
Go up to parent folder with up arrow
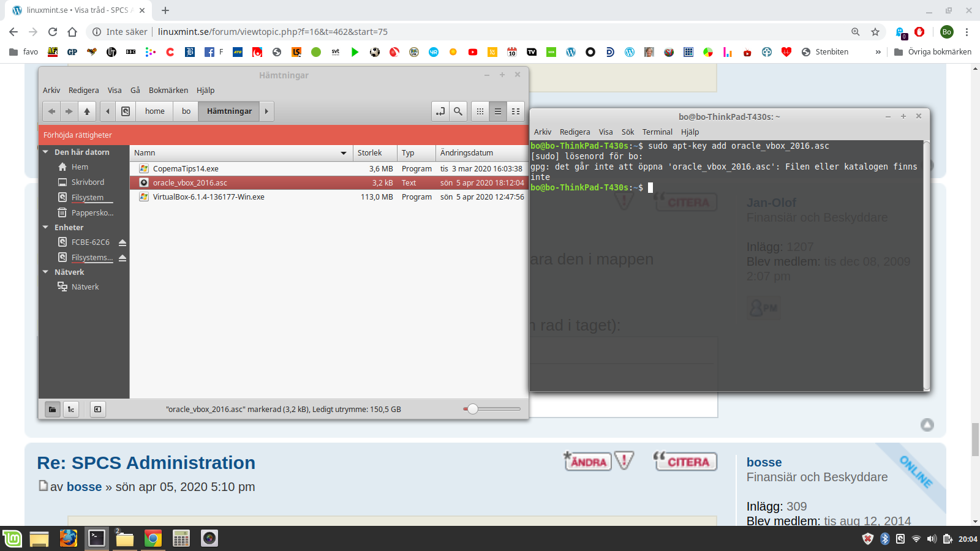pyautogui.click(x=87, y=111)
